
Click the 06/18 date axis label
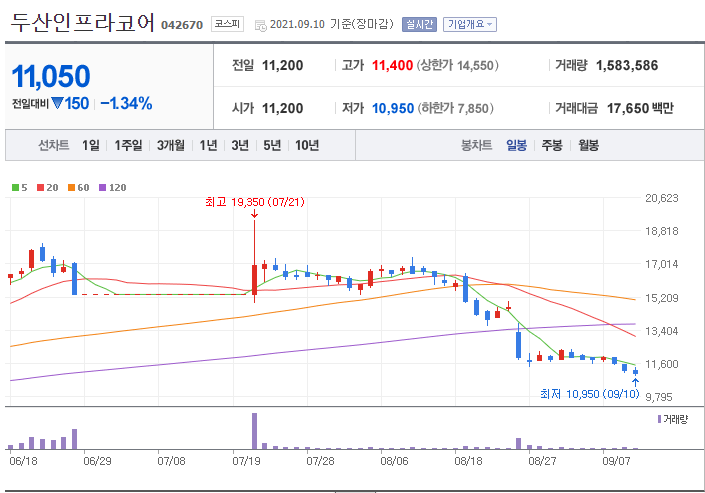click(23, 461)
